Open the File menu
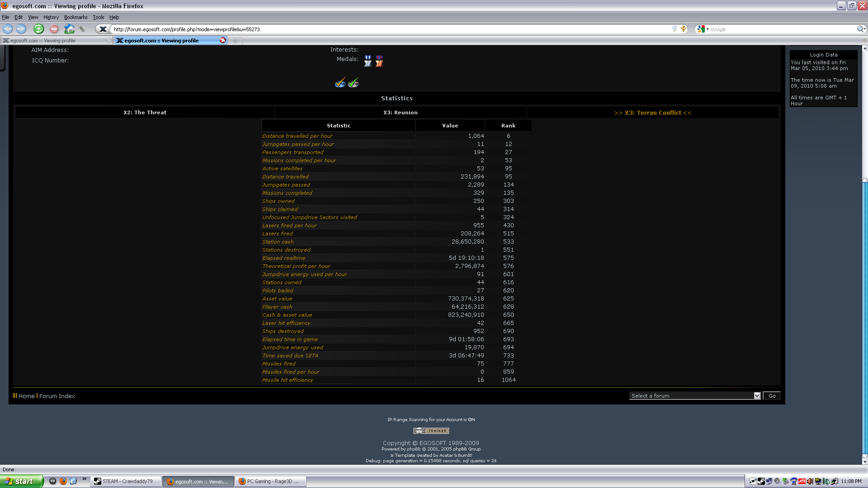Viewport: 868px width, 488px height. coord(5,17)
